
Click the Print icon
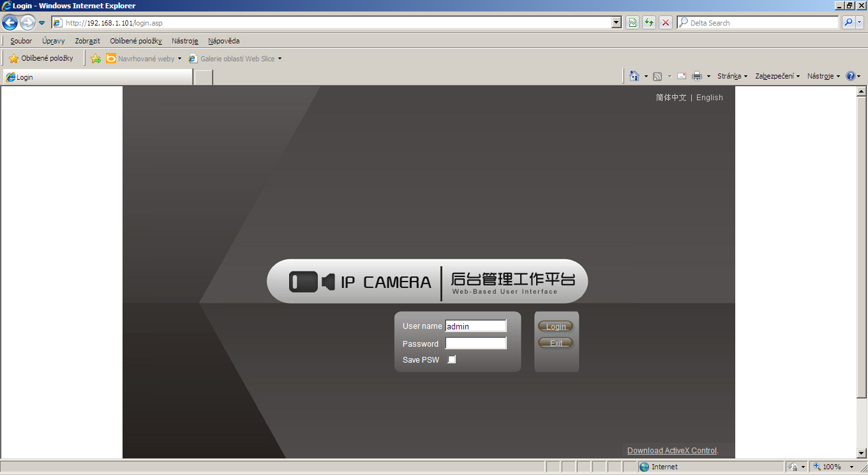[x=697, y=76]
